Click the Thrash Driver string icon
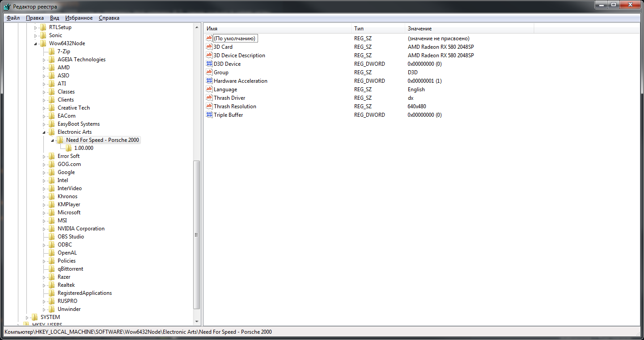The width and height of the screenshot is (644, 340). 209,98
